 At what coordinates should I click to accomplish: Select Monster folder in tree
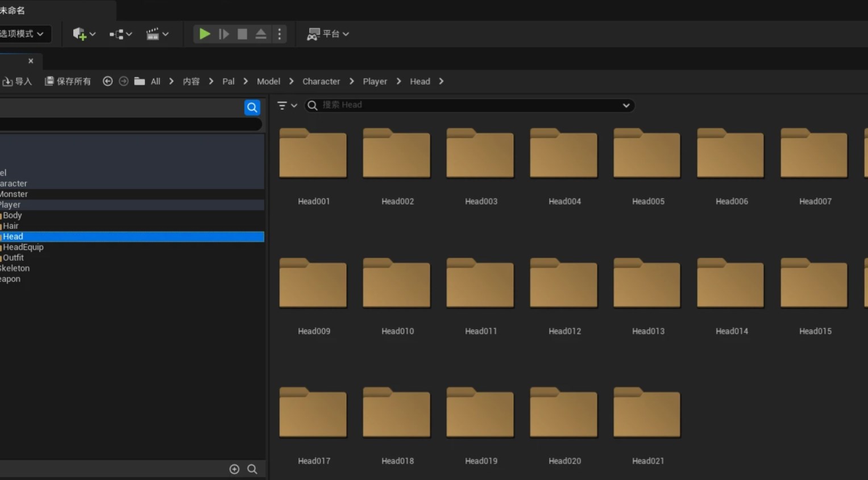(x=14, y=194)
